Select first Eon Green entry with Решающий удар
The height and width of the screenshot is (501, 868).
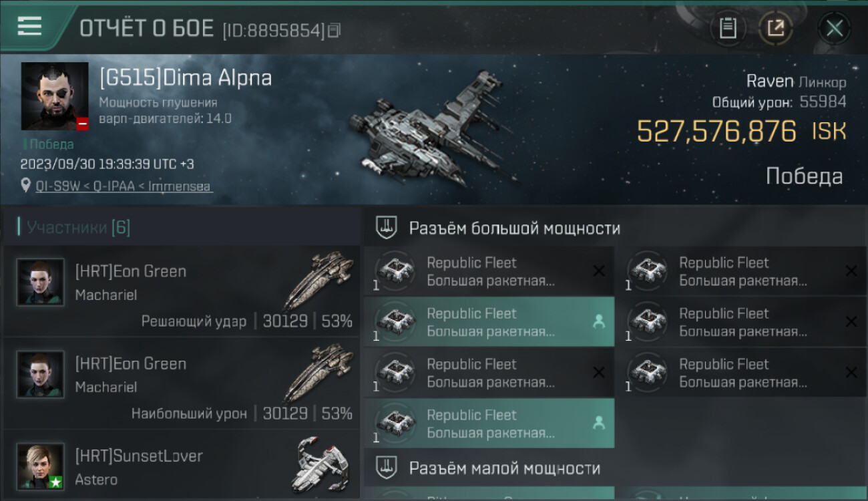[x=182, y=291]
